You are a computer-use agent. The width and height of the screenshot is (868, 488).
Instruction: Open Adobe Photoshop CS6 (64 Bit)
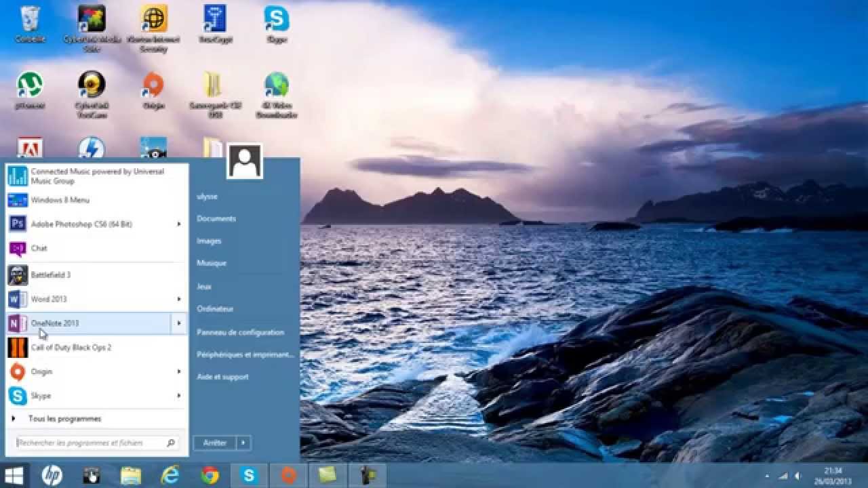tap(97, 224)
